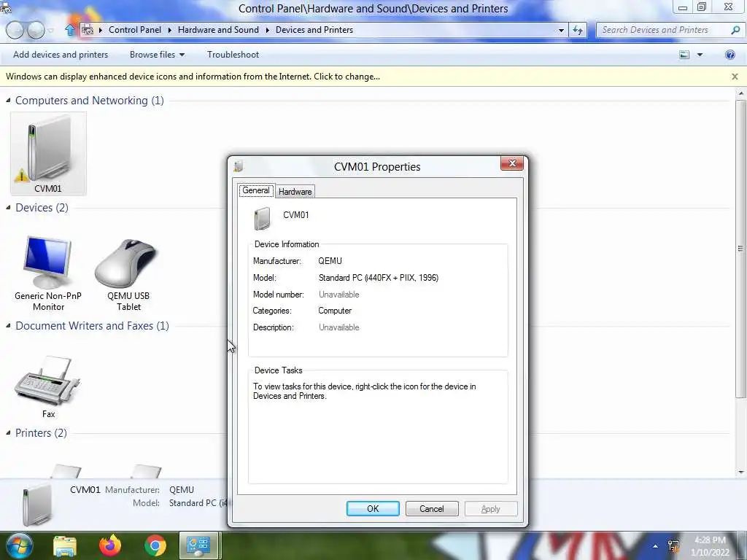Click the taskbar clock and date
The image size is (747, 560).
click(x=710, y=546)
